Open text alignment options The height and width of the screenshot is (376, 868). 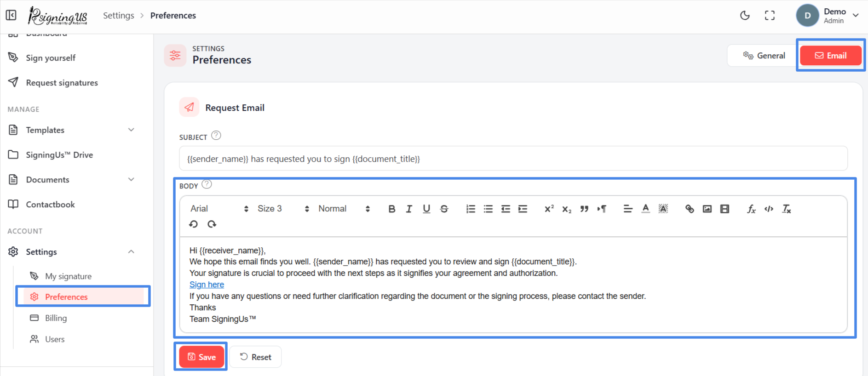[628, 209]
